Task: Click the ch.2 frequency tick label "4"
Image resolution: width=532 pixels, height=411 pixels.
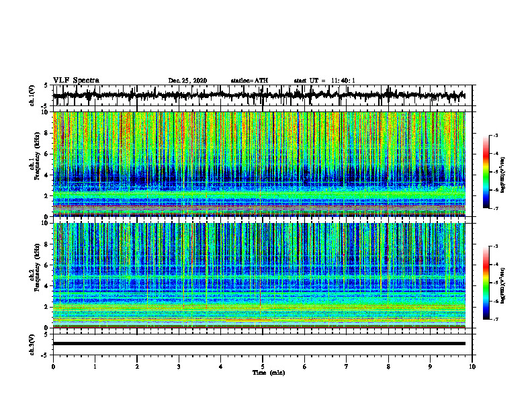Action: 47,286
